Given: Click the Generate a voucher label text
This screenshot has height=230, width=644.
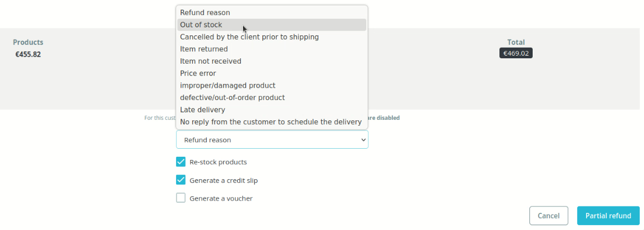Looking at the screenshot, I should 221,198.
